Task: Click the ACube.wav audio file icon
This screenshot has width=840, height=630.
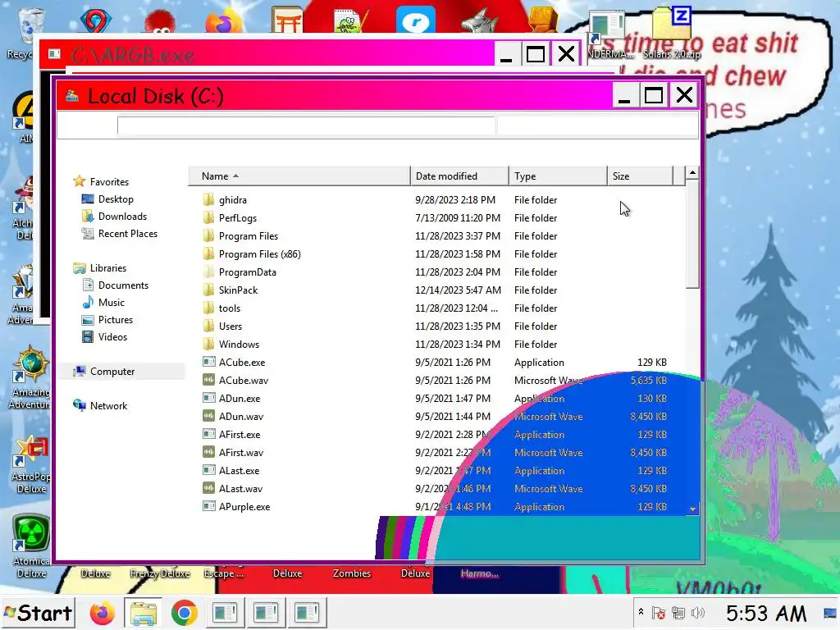Action: (209, 381)
